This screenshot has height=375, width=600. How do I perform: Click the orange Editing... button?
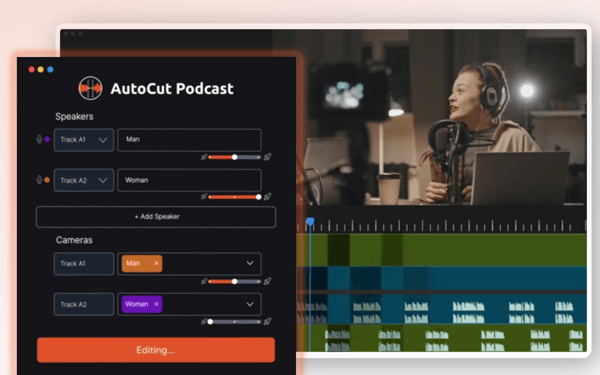click(156, 350)
